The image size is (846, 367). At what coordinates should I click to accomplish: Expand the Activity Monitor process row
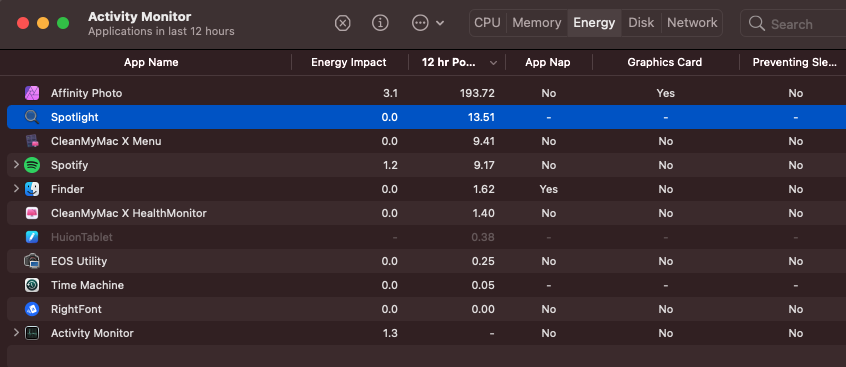[16, 332]
